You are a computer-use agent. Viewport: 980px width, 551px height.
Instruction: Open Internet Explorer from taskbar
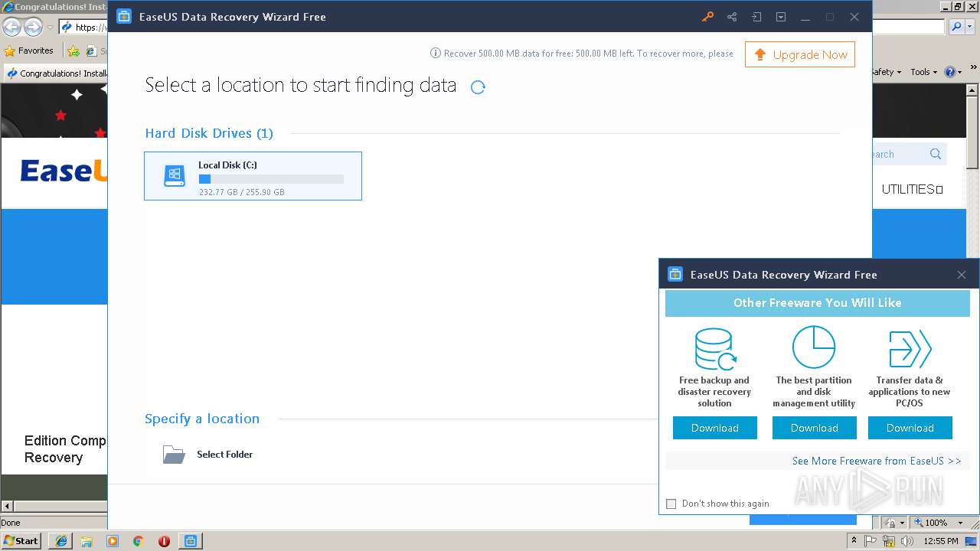click(61, 541)
